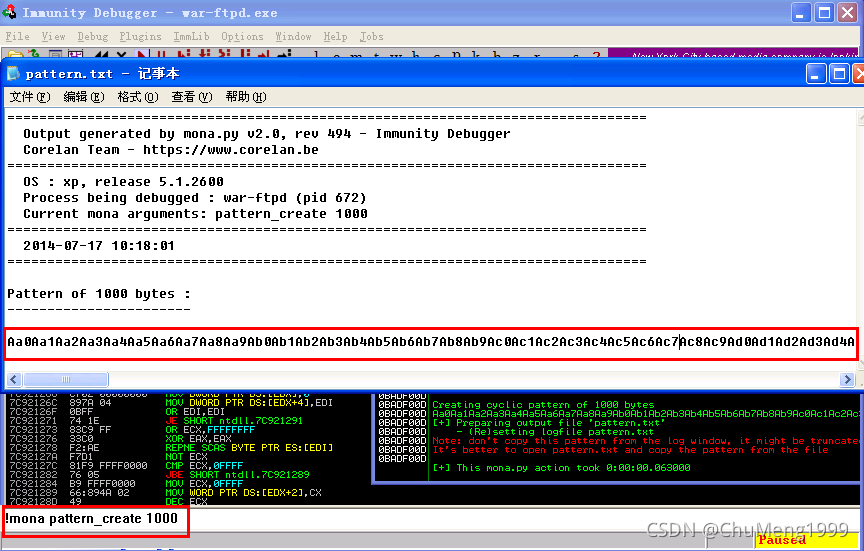The height and width of the screenshot is (551, 864).
Task: Open the Plugins menu
Action: point(141,36)
